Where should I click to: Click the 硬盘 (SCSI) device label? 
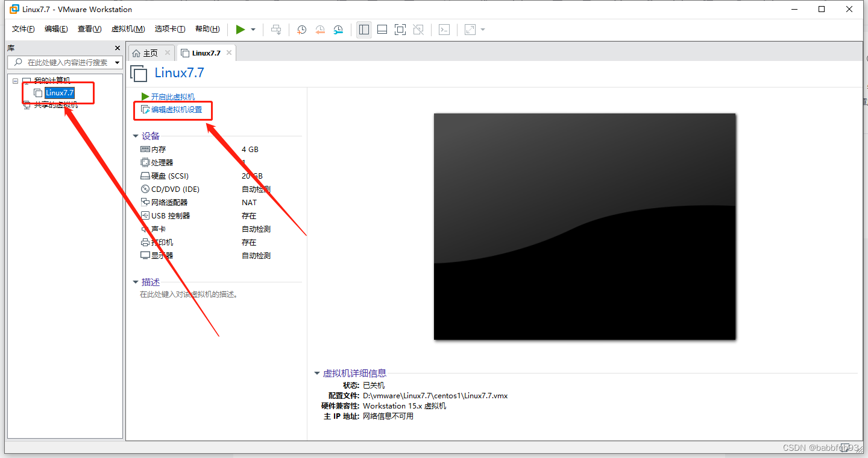click(170, 176)
